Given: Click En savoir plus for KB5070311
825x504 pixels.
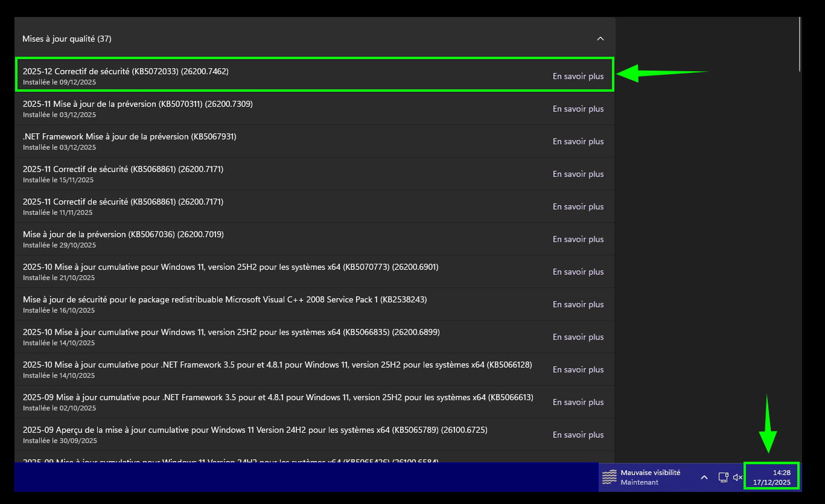Looking at the screenshot, I should tap(578, 109).
